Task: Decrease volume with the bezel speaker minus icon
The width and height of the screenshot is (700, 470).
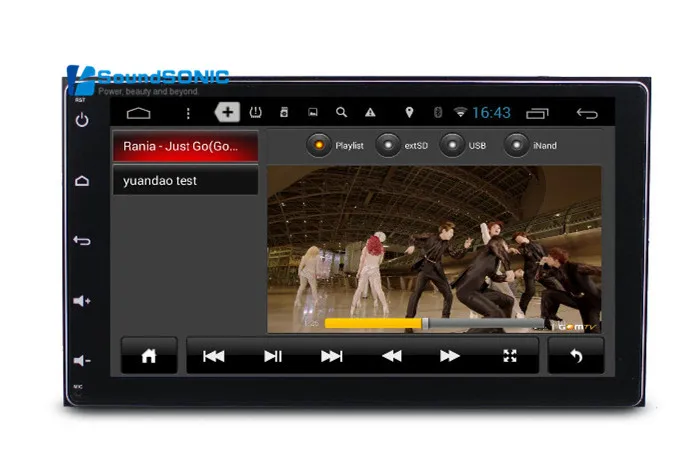Action: point(82,360)
